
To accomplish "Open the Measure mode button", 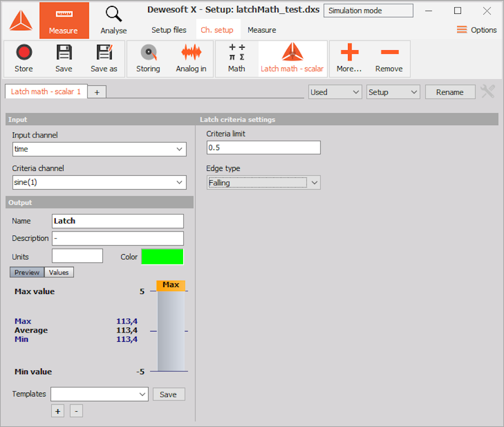I will 64,21.
